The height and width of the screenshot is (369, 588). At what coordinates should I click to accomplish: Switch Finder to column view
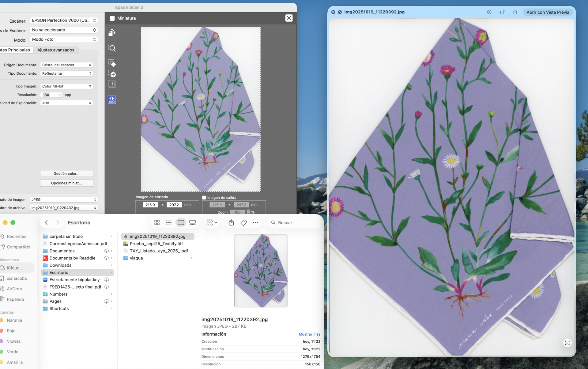coord(181,222)
